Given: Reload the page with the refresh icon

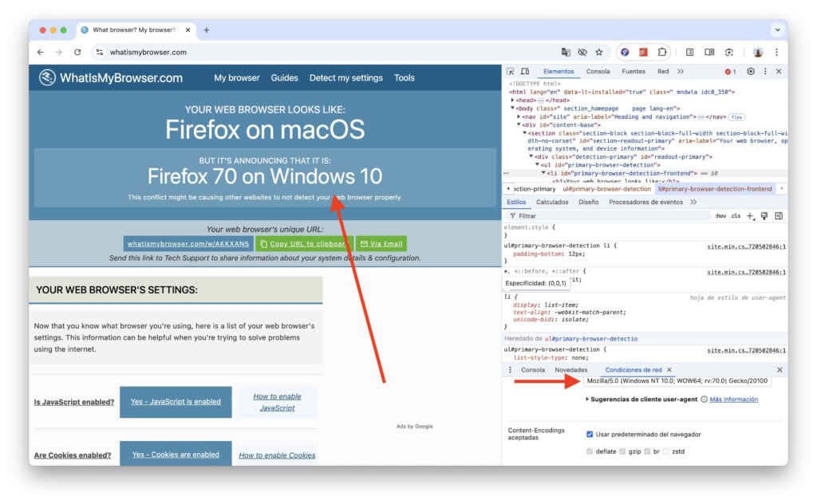Looking at the screenshot, I should click(77, 52).
